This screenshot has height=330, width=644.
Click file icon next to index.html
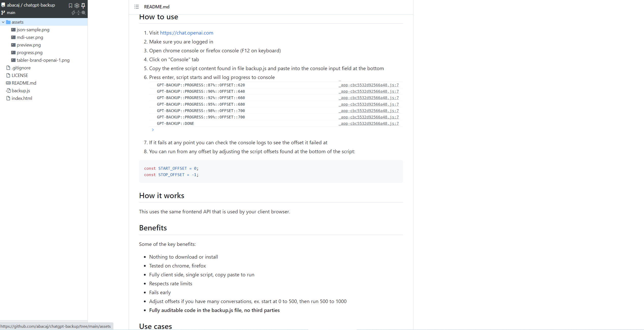8,98
